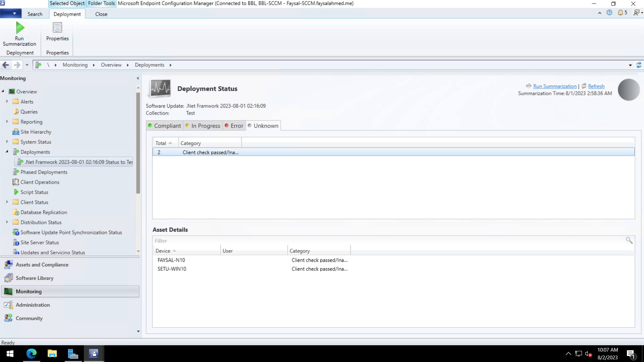Viewport: 644px width, 362px height.
Task: Collapse the Deployments node
Action: point(7,152)
